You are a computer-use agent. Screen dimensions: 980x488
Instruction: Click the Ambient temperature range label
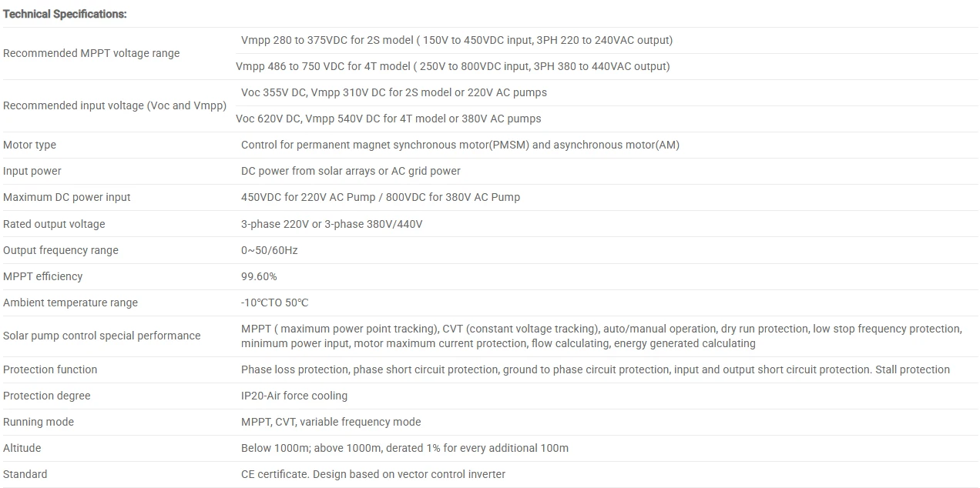tap(71, 302)
